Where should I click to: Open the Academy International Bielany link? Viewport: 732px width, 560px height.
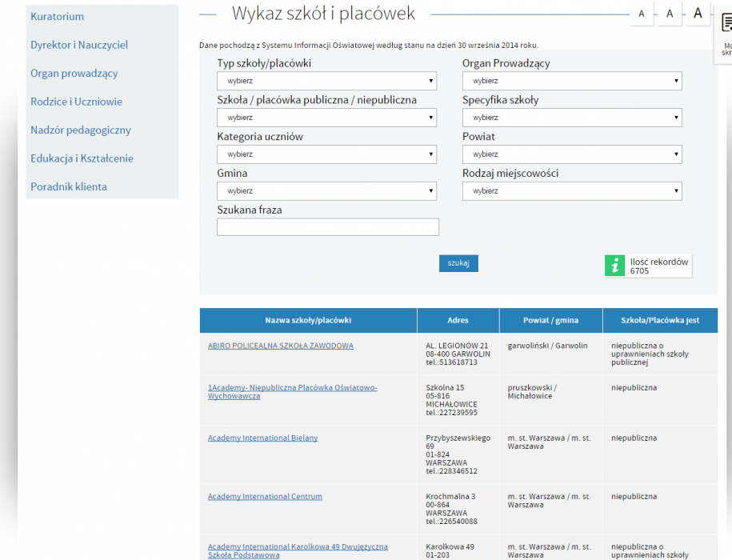[x=262, y=438]
